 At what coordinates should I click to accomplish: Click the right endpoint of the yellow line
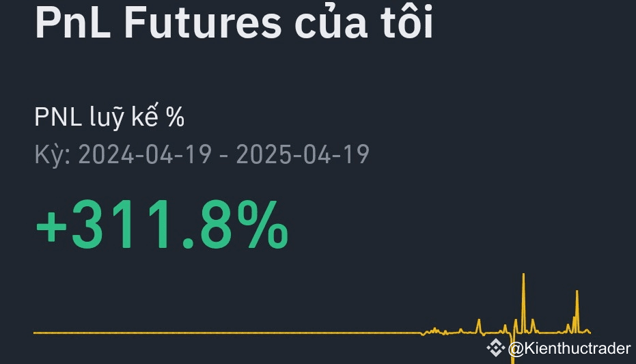click(590, 333)
